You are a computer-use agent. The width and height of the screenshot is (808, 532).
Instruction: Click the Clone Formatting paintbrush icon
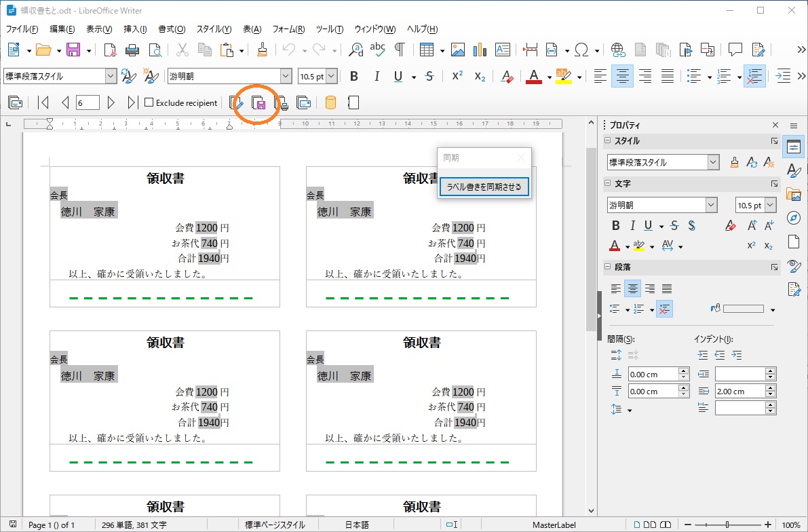point(263,50)
